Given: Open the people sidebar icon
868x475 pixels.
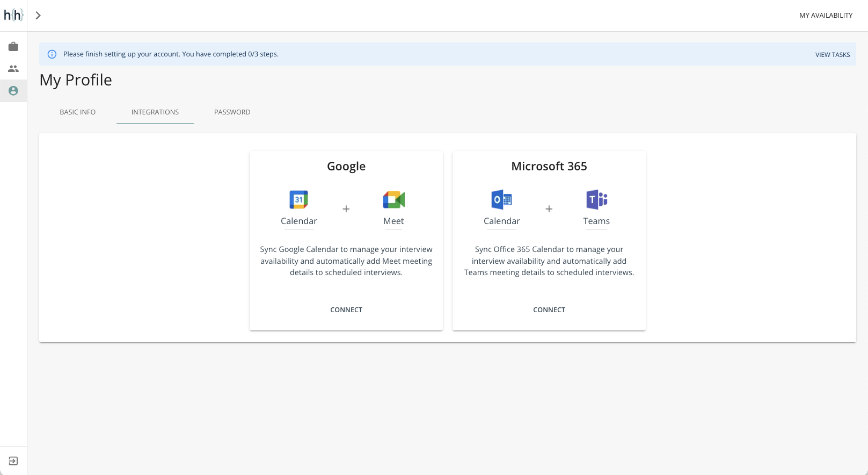Looking at the screenshot, I should click(x=13, y=69).
